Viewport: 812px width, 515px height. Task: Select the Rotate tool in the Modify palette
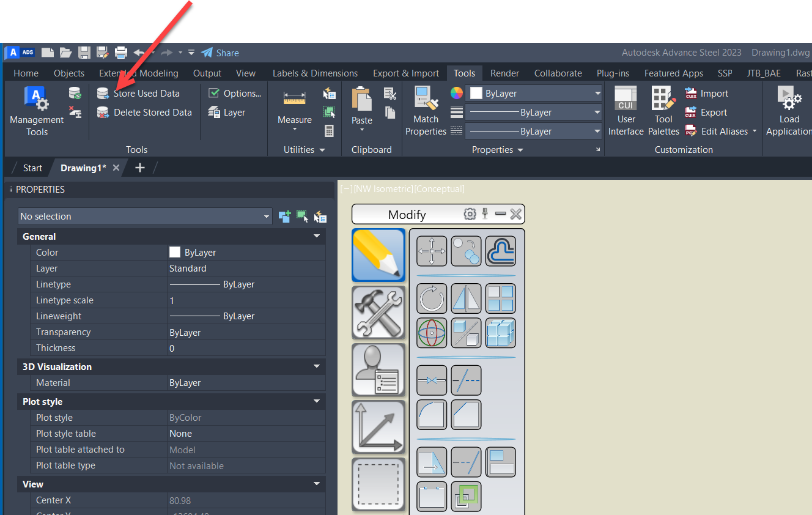[x=432, y=298]
